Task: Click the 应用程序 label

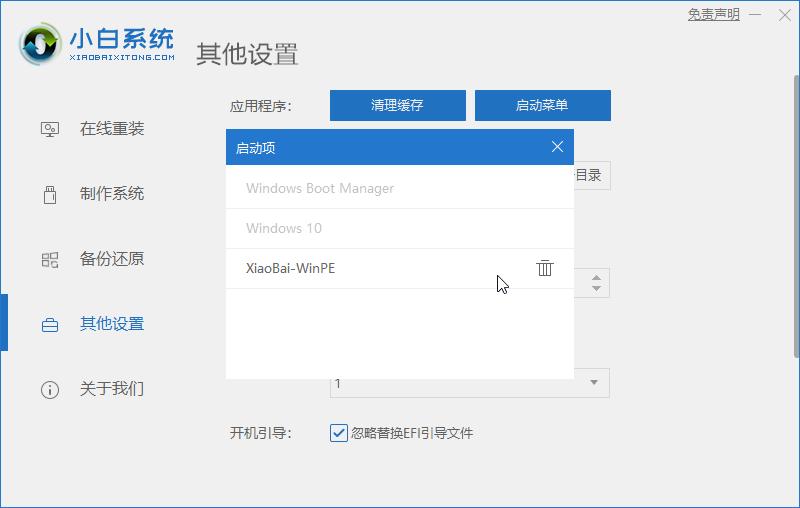Action: coord(261,106)
